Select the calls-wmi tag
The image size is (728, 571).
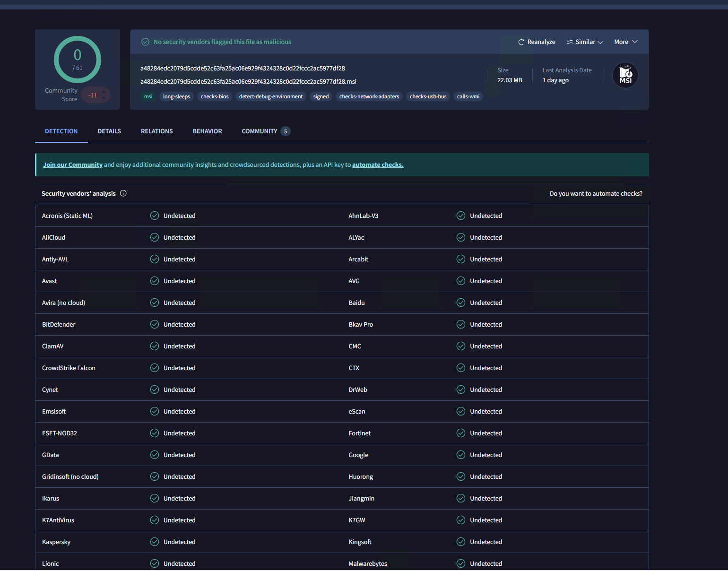coord(468,96)
